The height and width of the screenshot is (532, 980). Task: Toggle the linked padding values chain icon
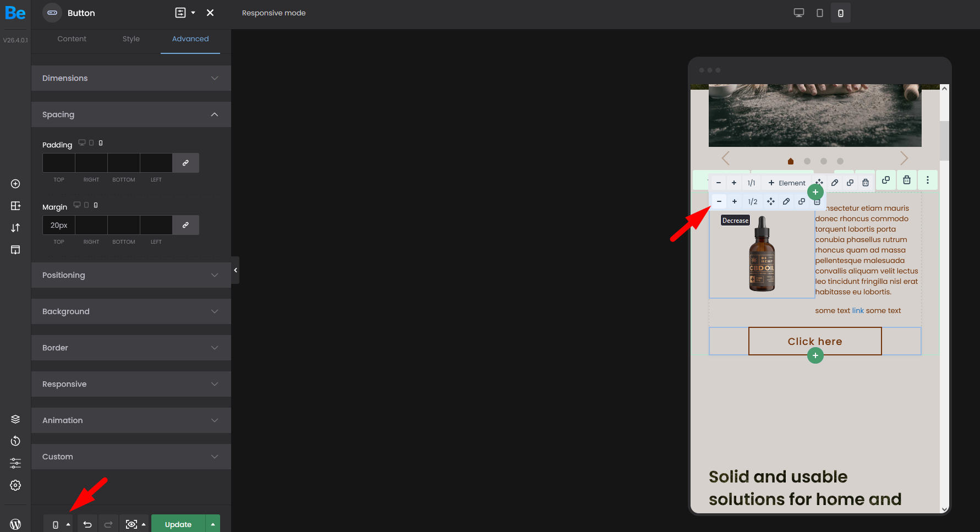coord(185,162)
